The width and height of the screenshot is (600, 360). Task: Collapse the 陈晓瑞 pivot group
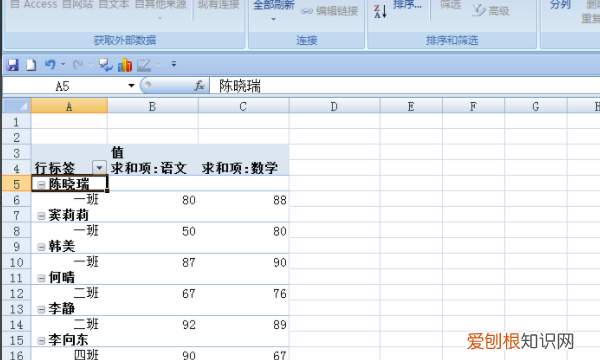pos(41,184)
